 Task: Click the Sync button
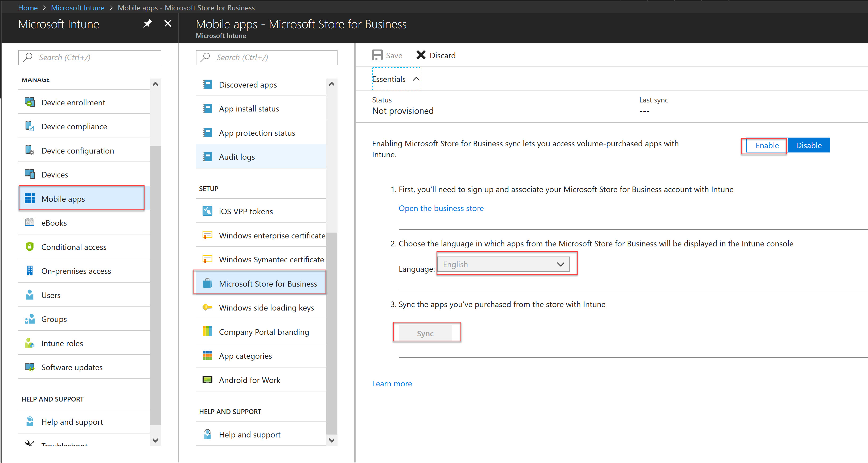pos(425,333)
